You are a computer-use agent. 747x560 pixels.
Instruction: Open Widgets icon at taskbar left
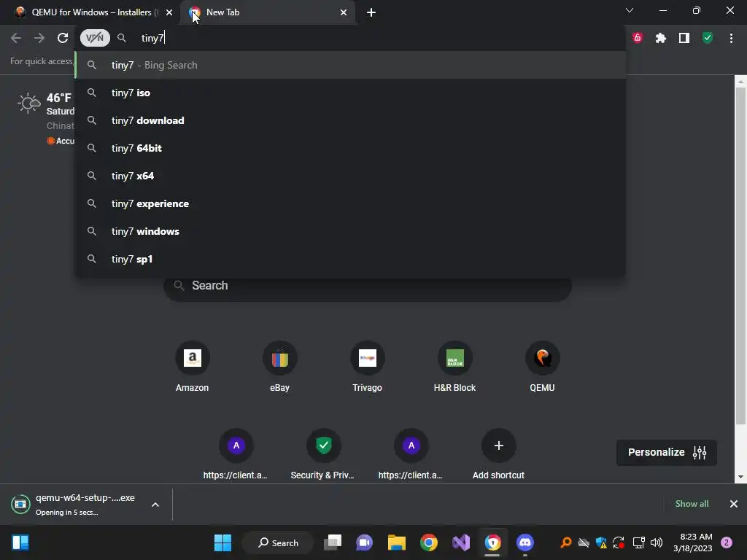(20, 542)
